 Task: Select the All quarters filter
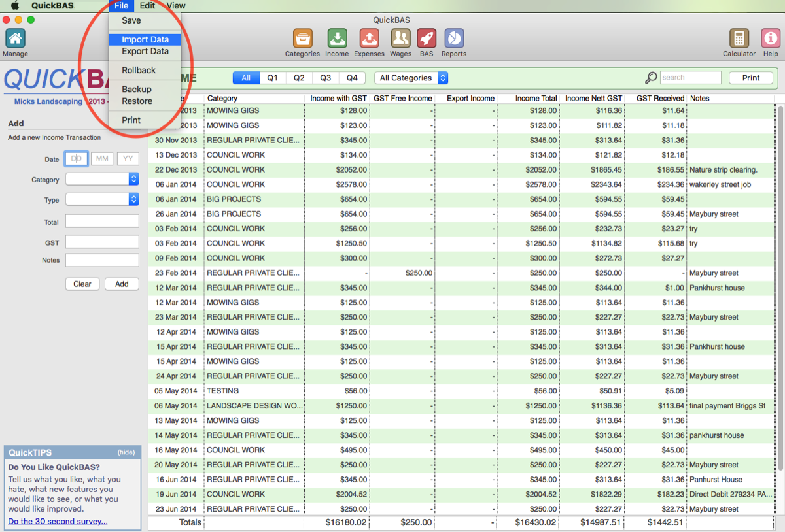(246, 78)
